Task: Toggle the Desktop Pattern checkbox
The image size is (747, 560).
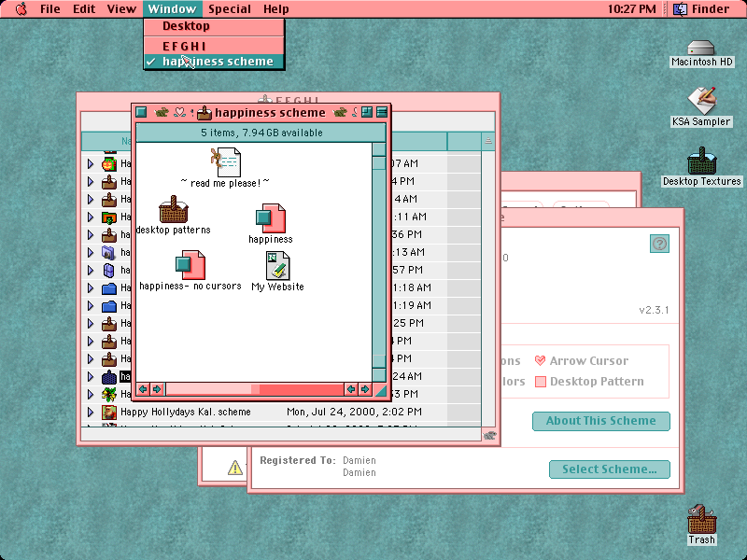Action: click(541, 382)
